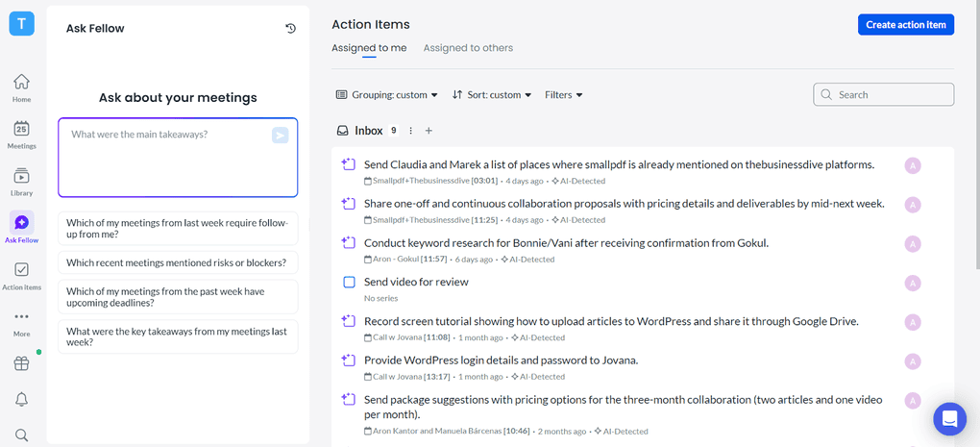
Task: Check the 'Send video for review' checkbox
Action: pyautogui.click(x=350, y=282)
